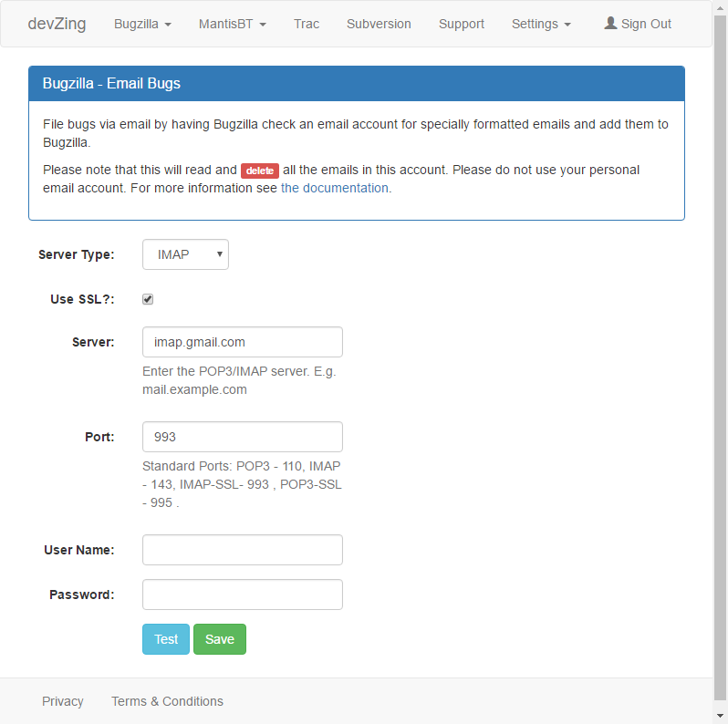Click the Standard Ports help text
The image size is (728, 724).
click(242, 484)
